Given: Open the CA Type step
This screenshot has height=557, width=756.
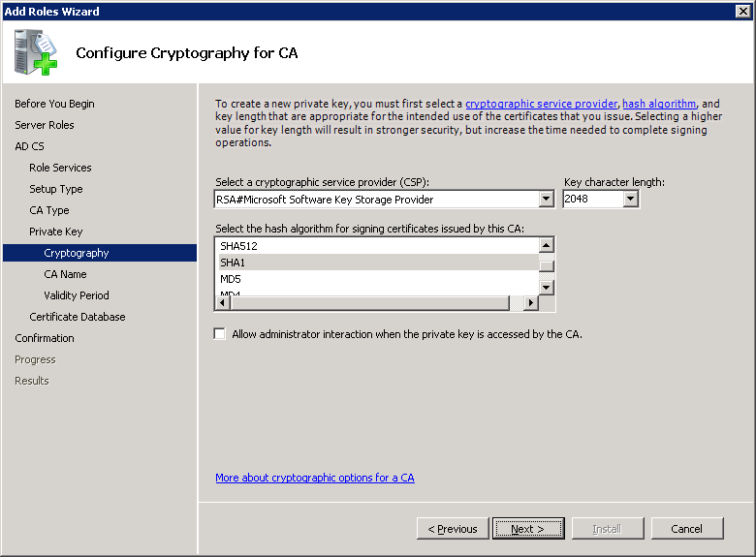Looking at the screenshot, I should pyautogui.click(x=49, y=210).
